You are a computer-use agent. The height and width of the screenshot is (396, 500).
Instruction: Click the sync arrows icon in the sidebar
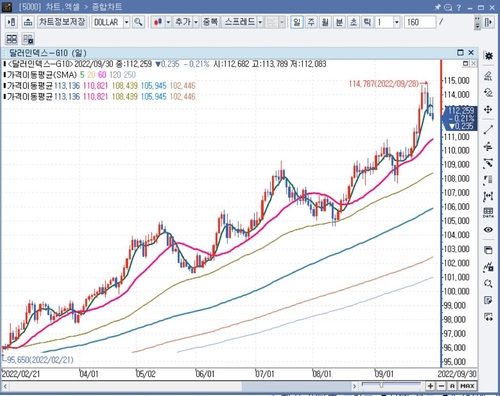488,317
